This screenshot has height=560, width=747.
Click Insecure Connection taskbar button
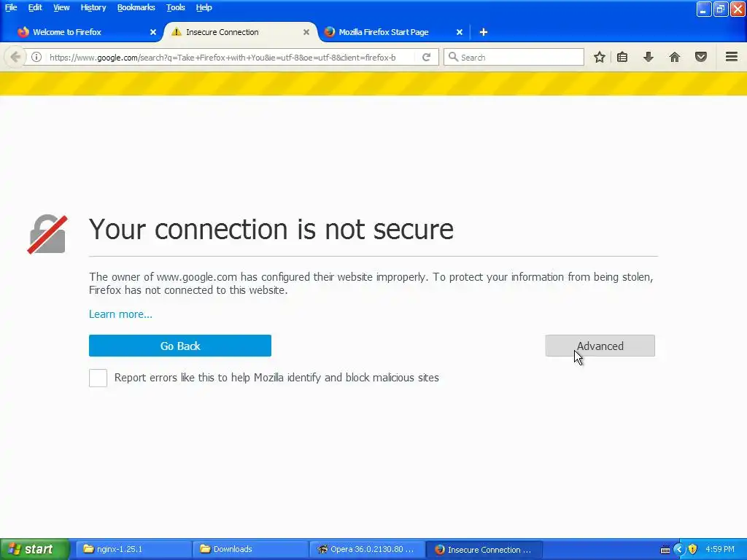484,550
